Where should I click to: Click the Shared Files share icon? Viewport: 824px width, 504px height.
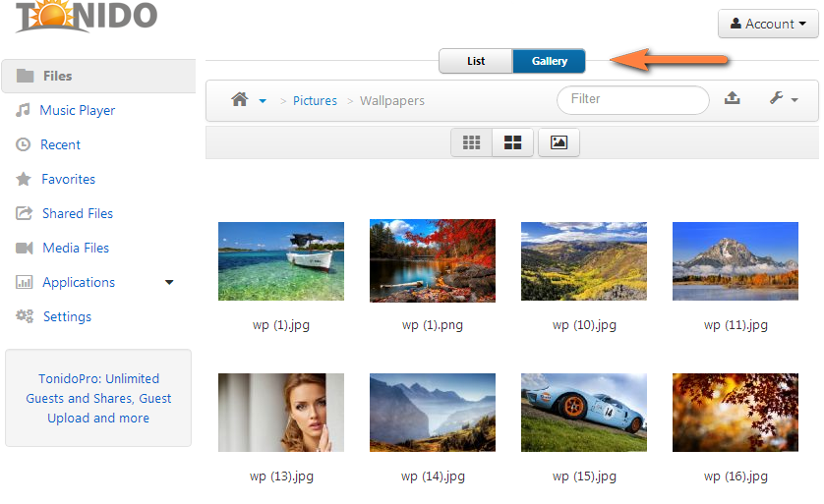click(x=25, y=213)
